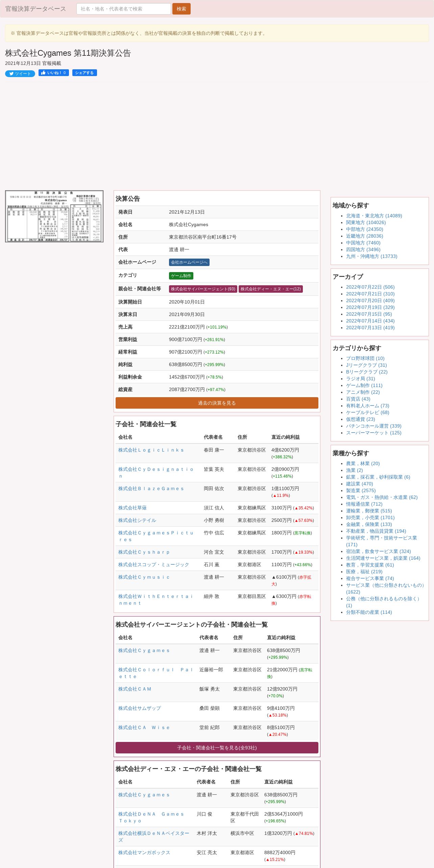This screenshot has height=868, width=434.
Task: Browse industry 製造業 (2575)
Action: pos(361,490)
